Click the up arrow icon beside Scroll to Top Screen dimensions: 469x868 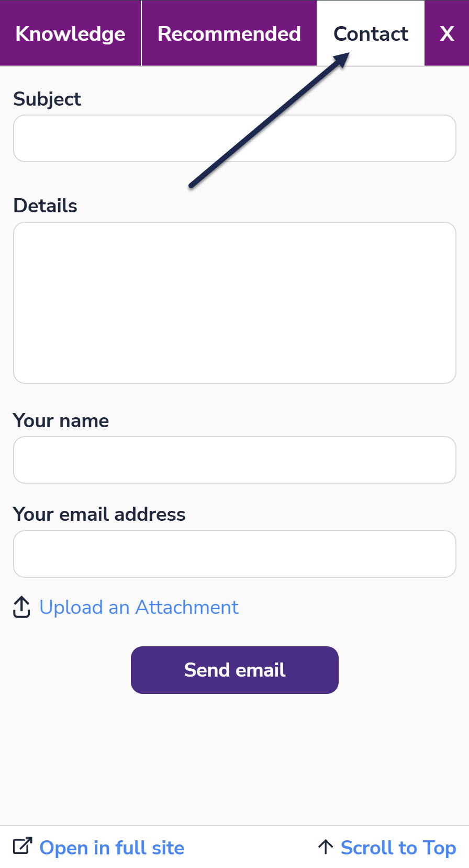[326, 847]
